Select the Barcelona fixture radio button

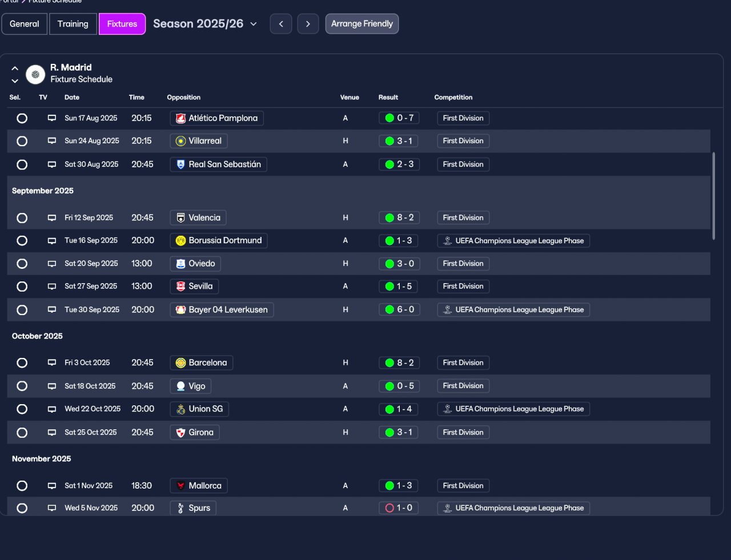pos(22,362)
